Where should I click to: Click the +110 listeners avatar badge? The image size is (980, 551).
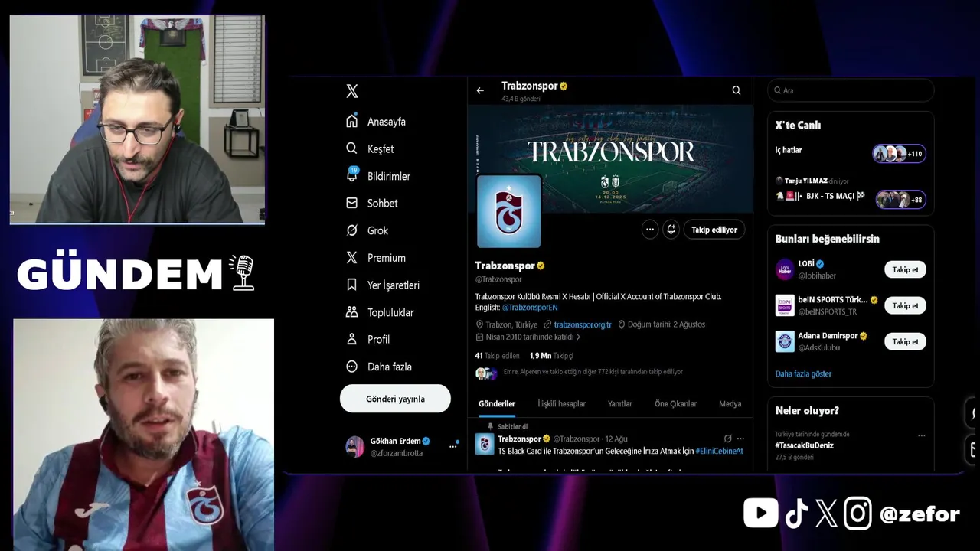click(x=900, y=154)
